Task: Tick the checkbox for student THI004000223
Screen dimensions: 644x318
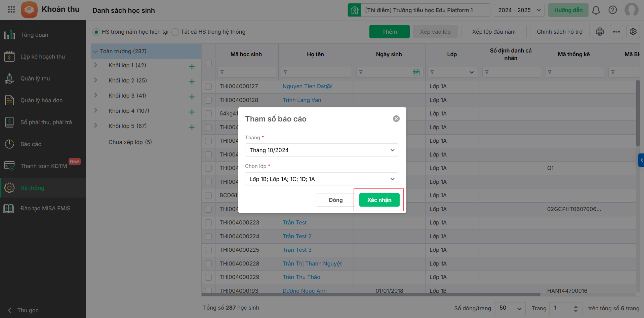Action: (x=208, y=223)
